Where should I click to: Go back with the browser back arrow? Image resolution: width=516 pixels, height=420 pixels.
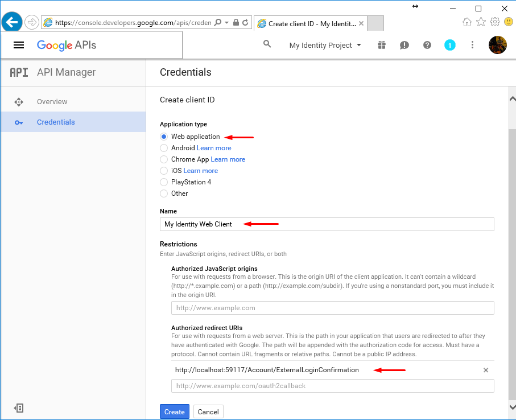pyautogui.click(x=12, y=22)
